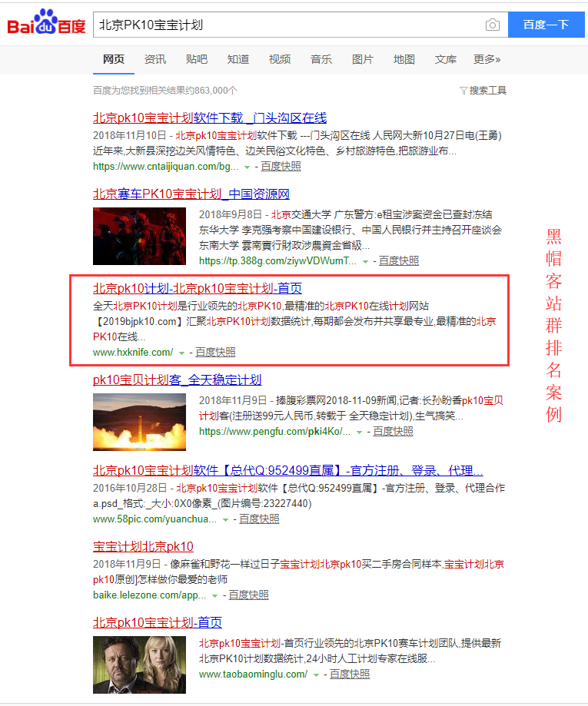Open result 北京赛车PK10宝宝计划_中国资源网

tap(191, 194)
